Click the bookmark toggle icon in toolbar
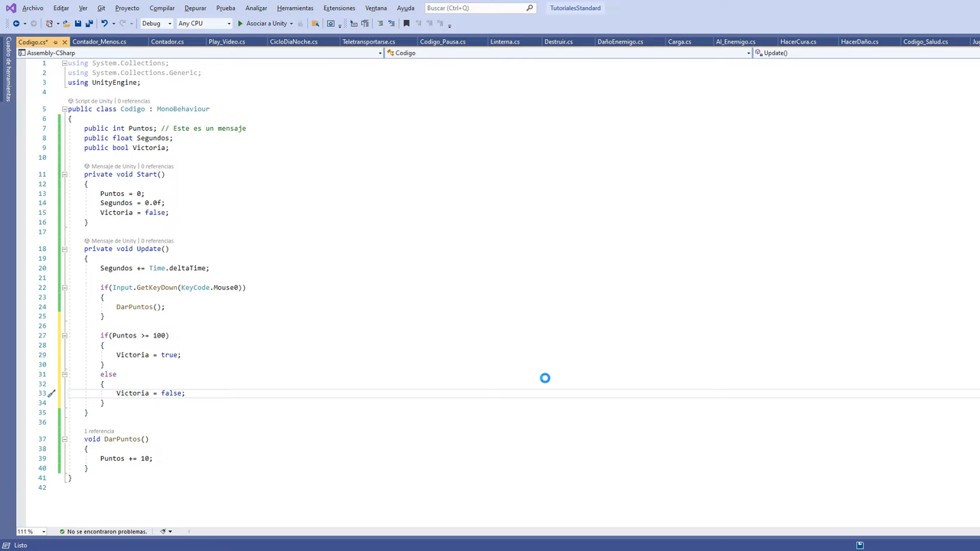 point(407,23)
